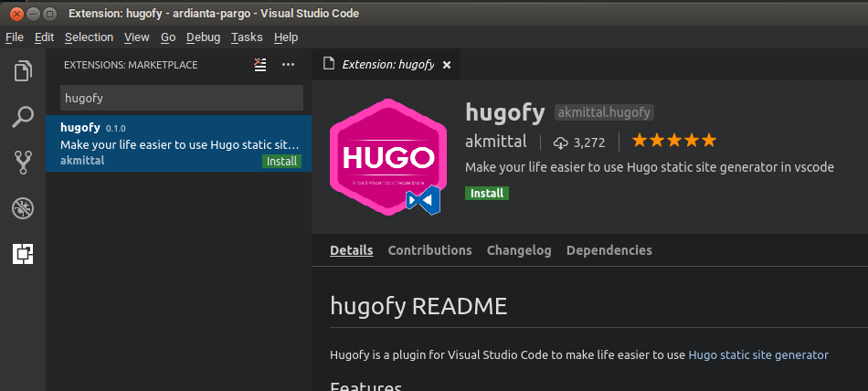
Task: Open the Hugo static site generator link
Action: click(x=757, y=355)
